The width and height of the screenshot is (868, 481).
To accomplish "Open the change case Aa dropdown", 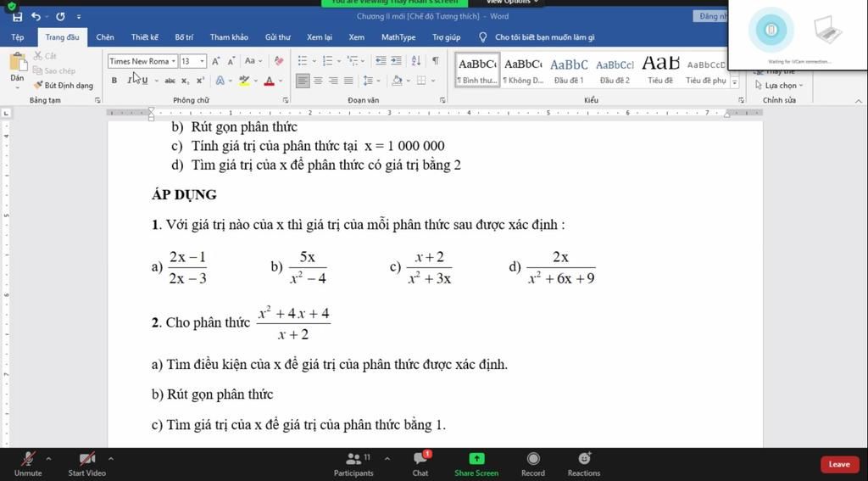I will 253,61.
